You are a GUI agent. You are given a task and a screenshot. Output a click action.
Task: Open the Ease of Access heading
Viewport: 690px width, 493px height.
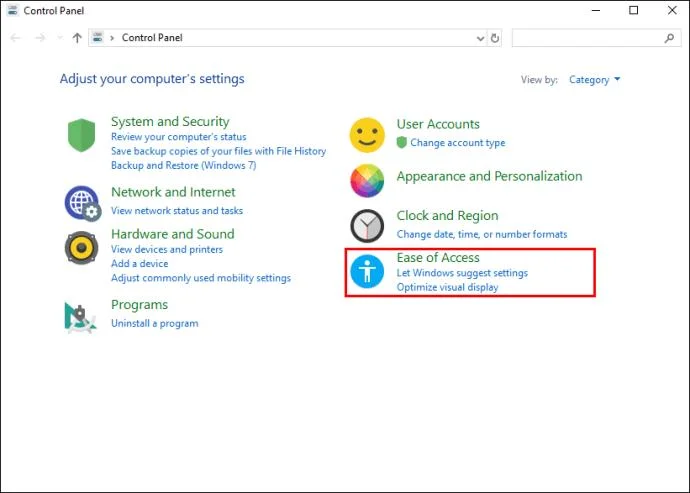438,258
